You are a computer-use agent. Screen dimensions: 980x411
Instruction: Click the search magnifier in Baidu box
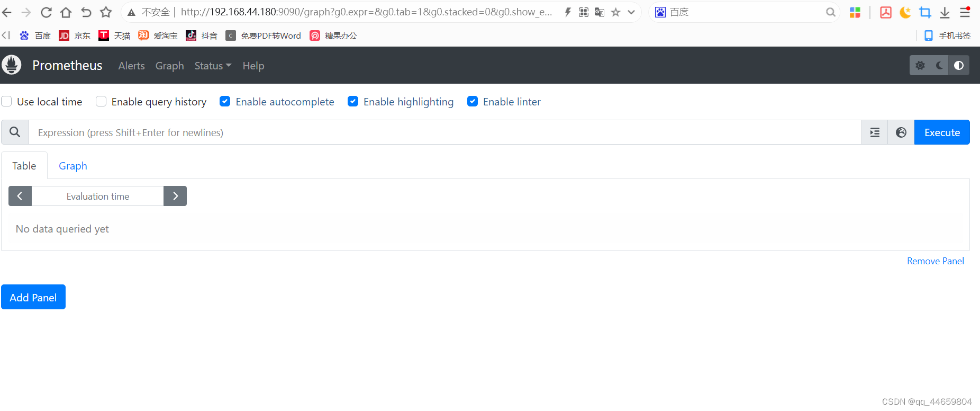pyautogui.click(x=830, y=12)
